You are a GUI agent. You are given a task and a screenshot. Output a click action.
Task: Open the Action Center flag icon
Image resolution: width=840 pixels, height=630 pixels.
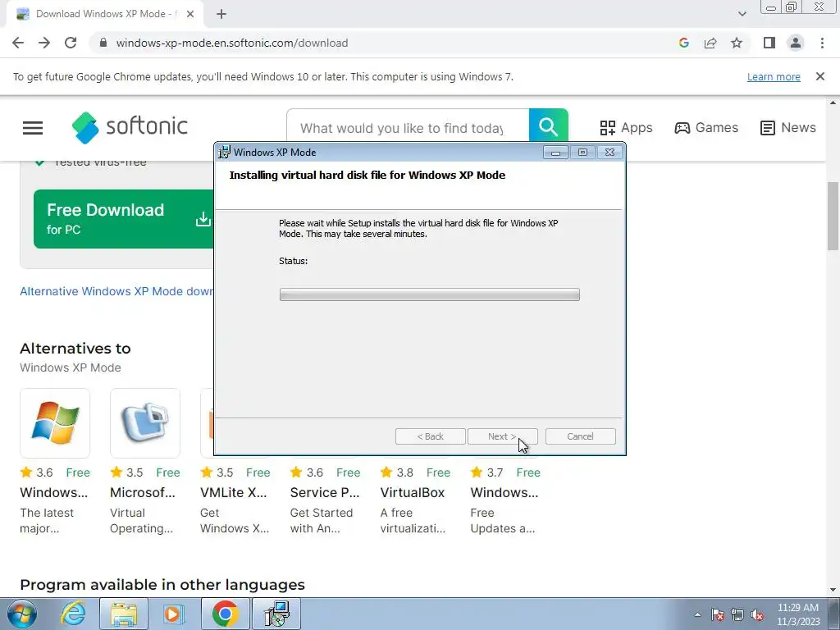pos(718,614)
